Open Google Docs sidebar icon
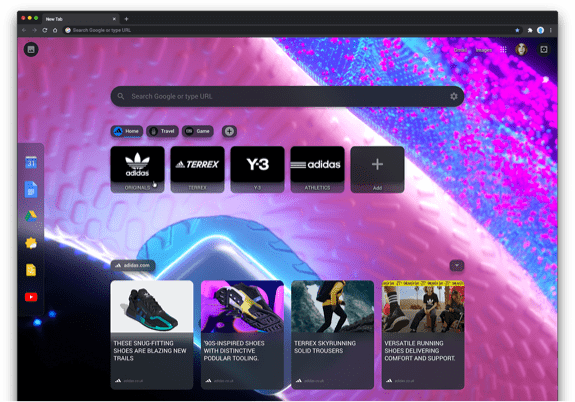The width and height of the screenshot is (575, 402). (31, 189)
